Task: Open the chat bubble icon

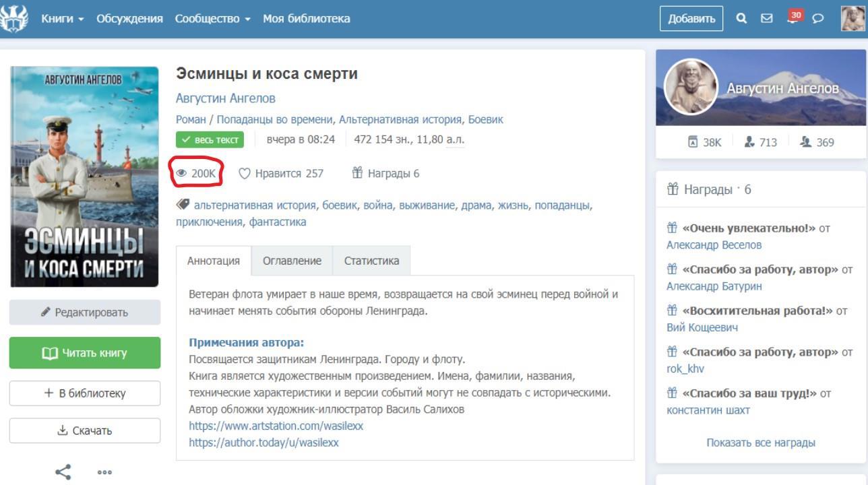Action: (818, 18)
